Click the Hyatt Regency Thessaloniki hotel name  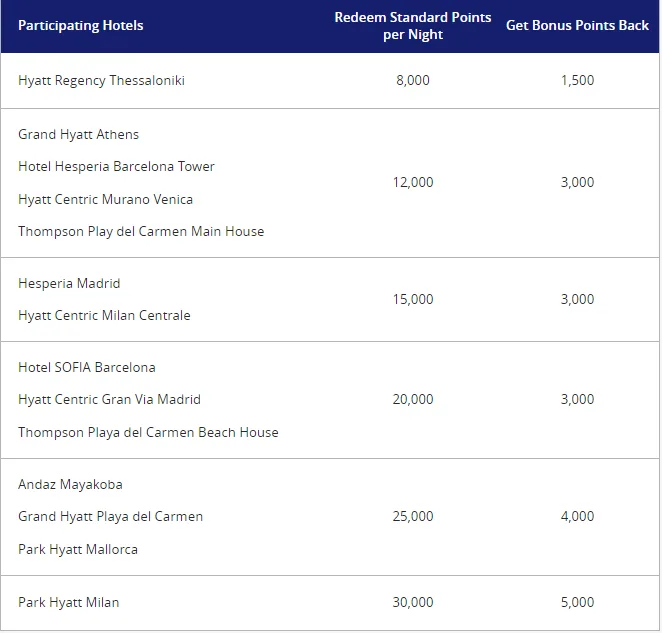point(101,80)
